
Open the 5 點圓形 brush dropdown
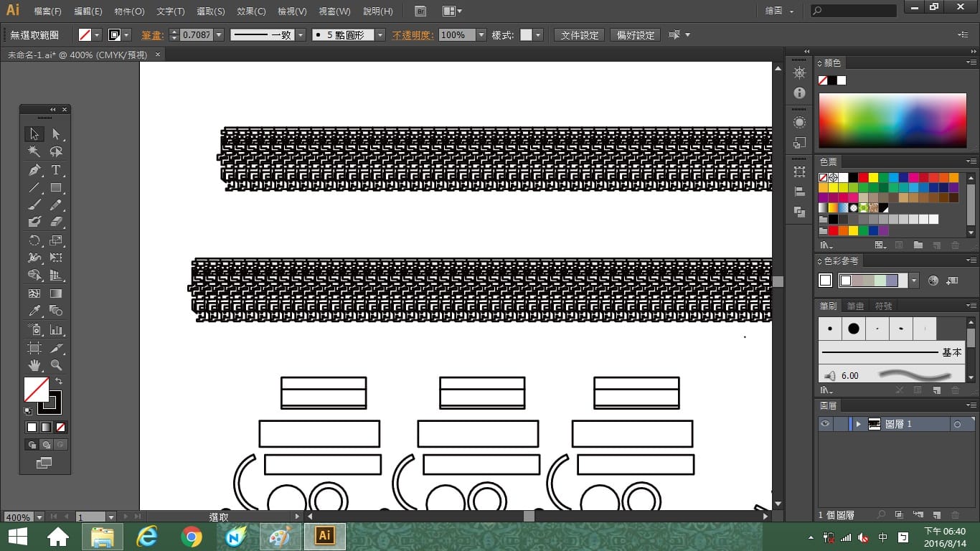[380, 34]
